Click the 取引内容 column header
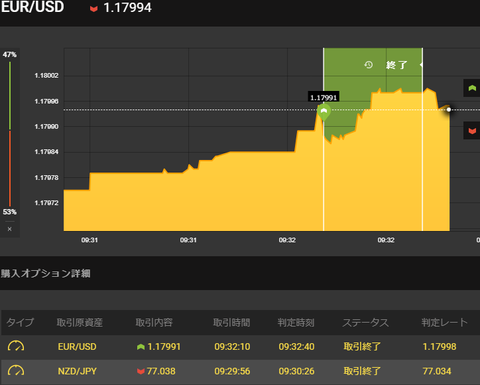480x385 pixels. [x=154, y=322]
